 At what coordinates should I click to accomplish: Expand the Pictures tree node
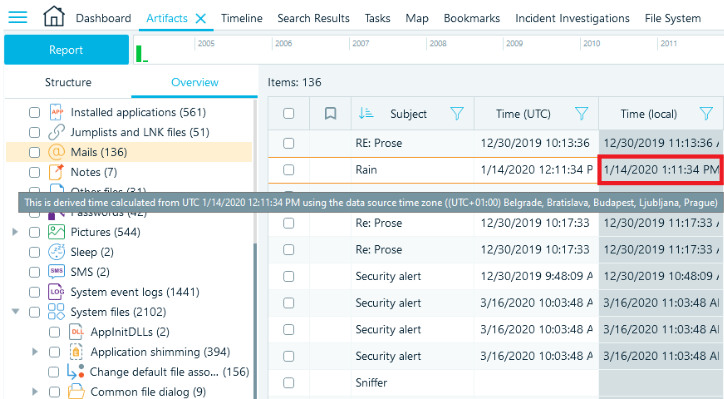click(15, 232)
